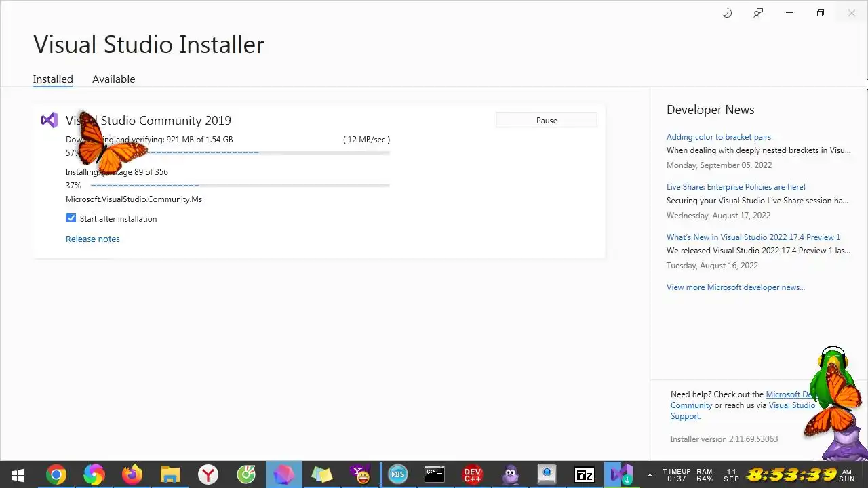
Task: Click the feedback icon in title bar
Action: coord(758,13)
